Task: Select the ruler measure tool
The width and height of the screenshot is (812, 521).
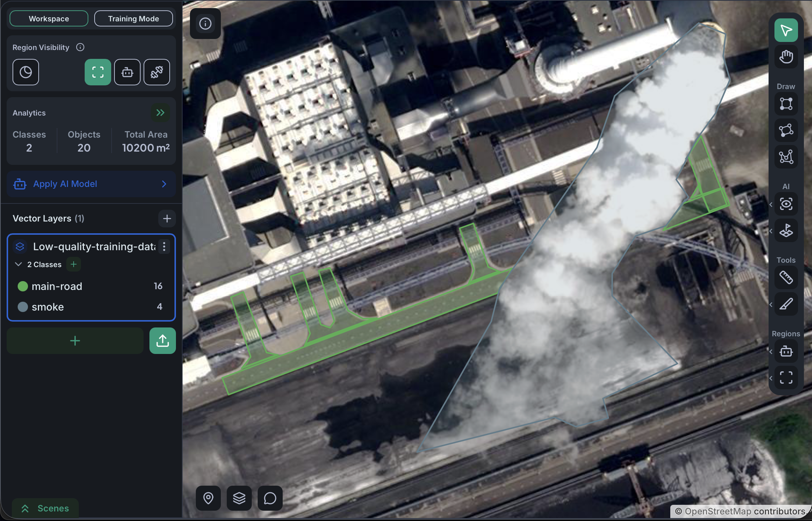Action: point(786,277)
